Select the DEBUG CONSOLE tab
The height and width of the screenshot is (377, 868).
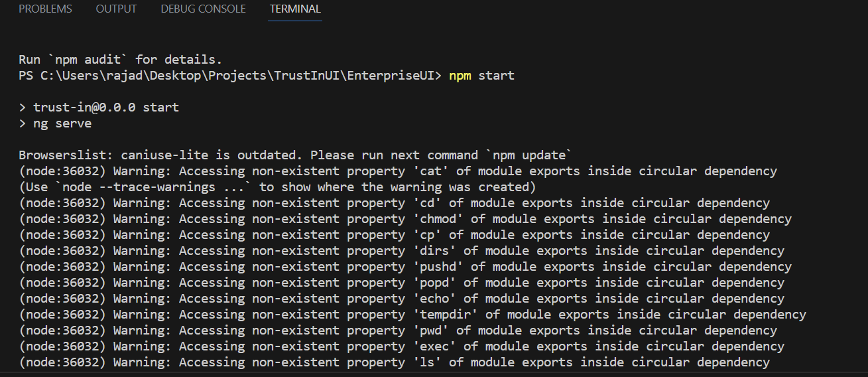click(203, 9)
